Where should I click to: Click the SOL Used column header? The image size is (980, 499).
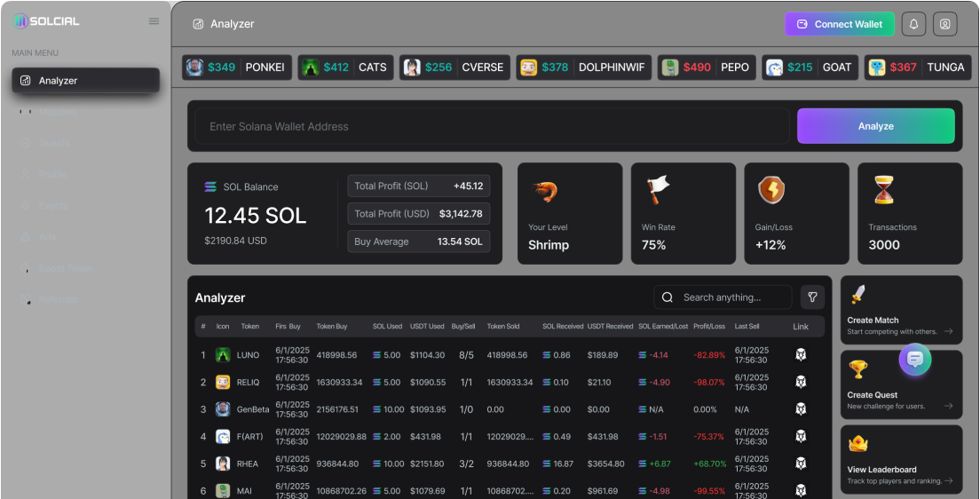coord(388,327)
